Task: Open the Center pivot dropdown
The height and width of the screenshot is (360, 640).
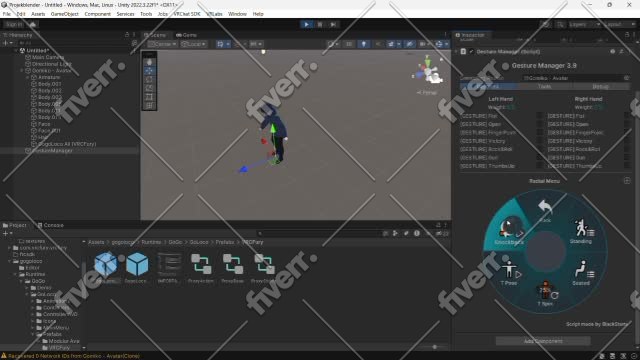Action: [162, 44]
